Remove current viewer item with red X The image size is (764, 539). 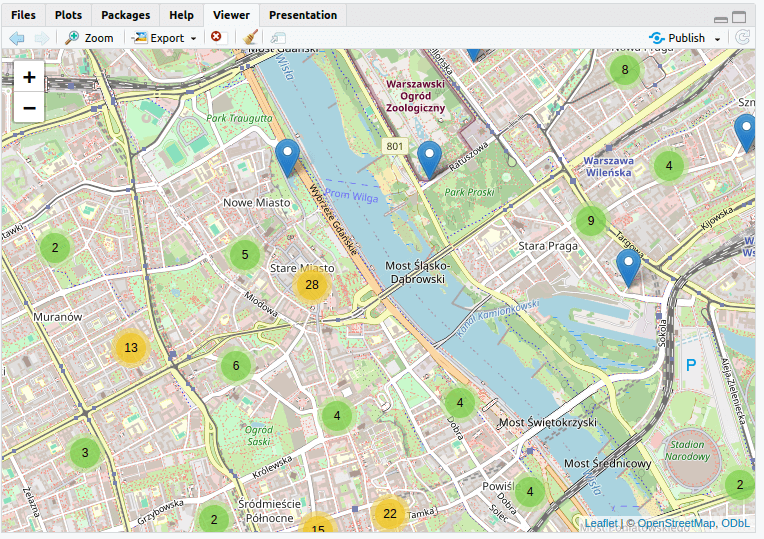pos(216,37)
